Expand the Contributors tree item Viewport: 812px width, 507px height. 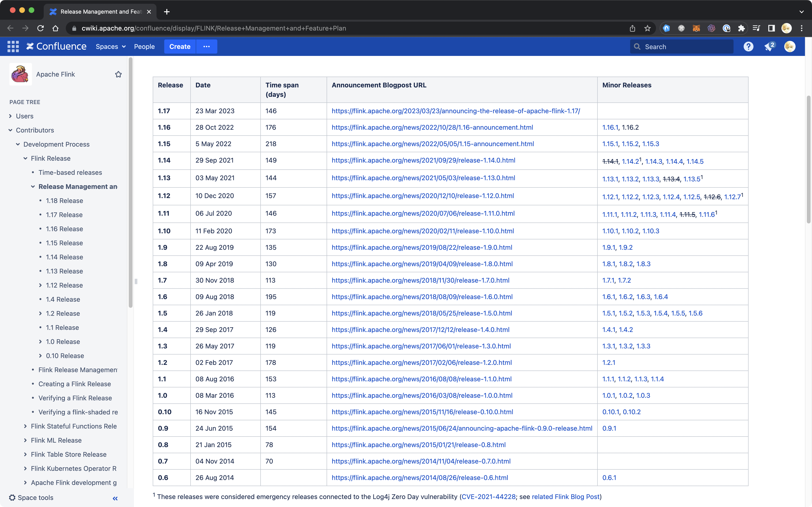[x=11, y=130]
